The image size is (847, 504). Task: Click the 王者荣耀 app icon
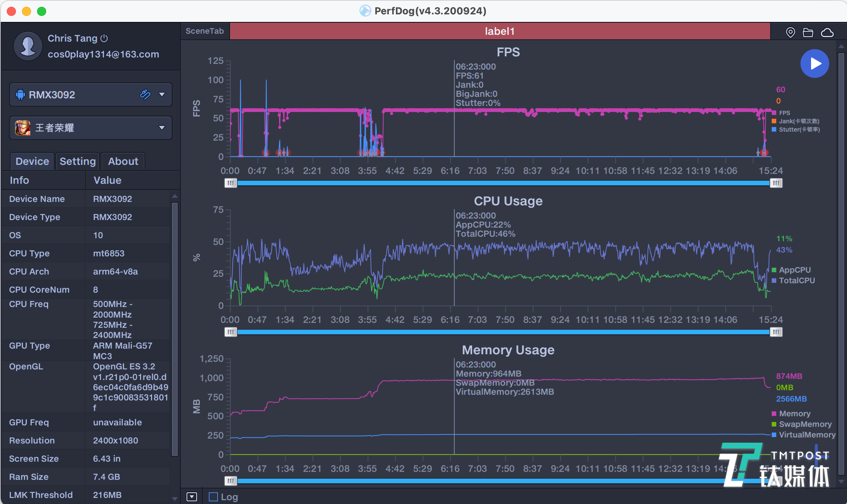click(23, 128)
